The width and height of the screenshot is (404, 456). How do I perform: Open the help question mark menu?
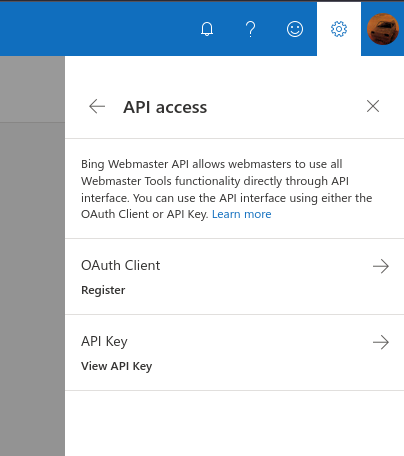(251, 29)
